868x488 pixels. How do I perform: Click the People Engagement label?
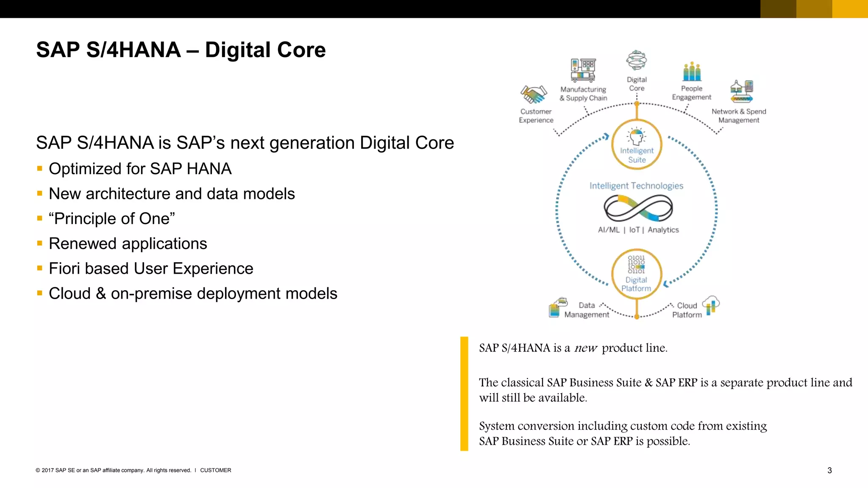(692, 93)
